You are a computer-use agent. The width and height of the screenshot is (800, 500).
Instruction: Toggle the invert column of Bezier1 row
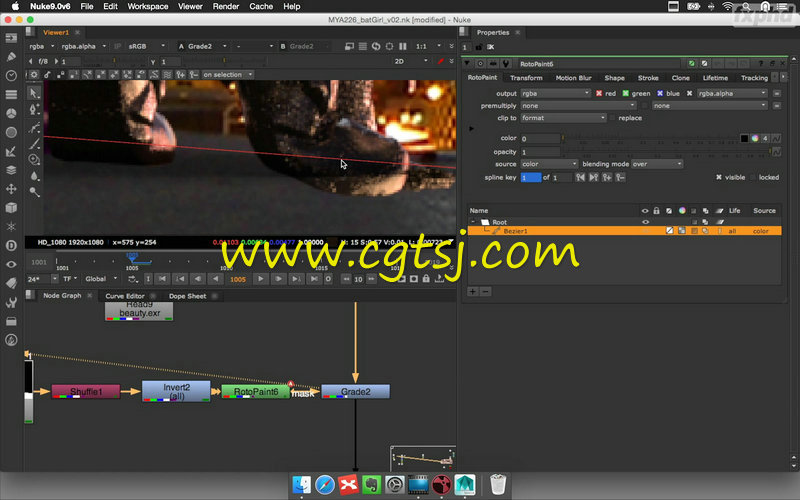[x=669, y=231]
